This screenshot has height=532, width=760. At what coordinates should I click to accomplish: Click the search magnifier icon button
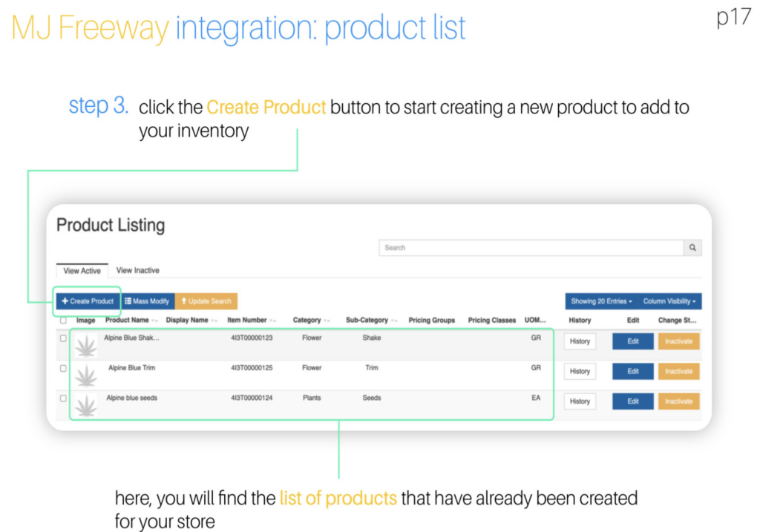coord(692,248)
